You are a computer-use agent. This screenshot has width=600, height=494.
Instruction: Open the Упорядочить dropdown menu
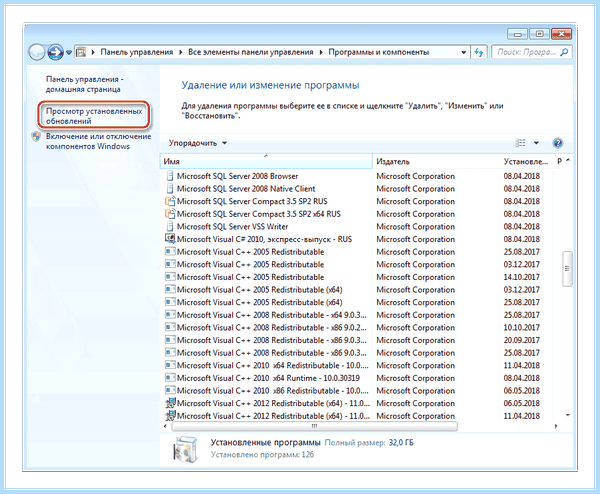(x=198, y=143)
